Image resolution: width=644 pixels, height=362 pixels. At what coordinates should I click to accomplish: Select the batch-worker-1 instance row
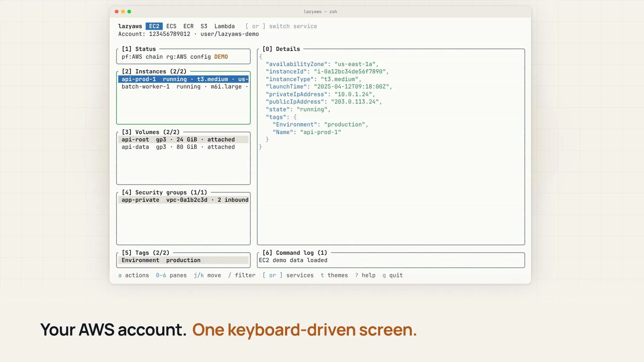click(x=183, y=86)
